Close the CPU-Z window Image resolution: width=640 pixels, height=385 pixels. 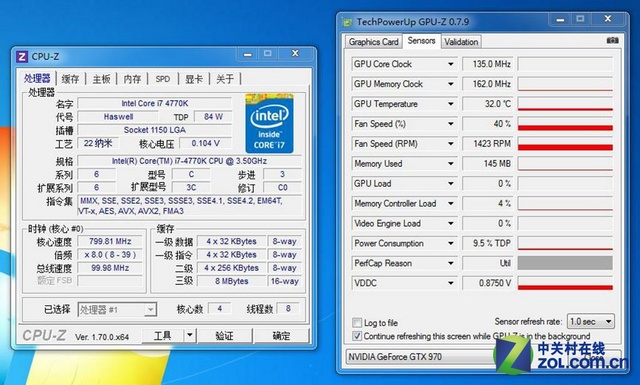point(296,53)
